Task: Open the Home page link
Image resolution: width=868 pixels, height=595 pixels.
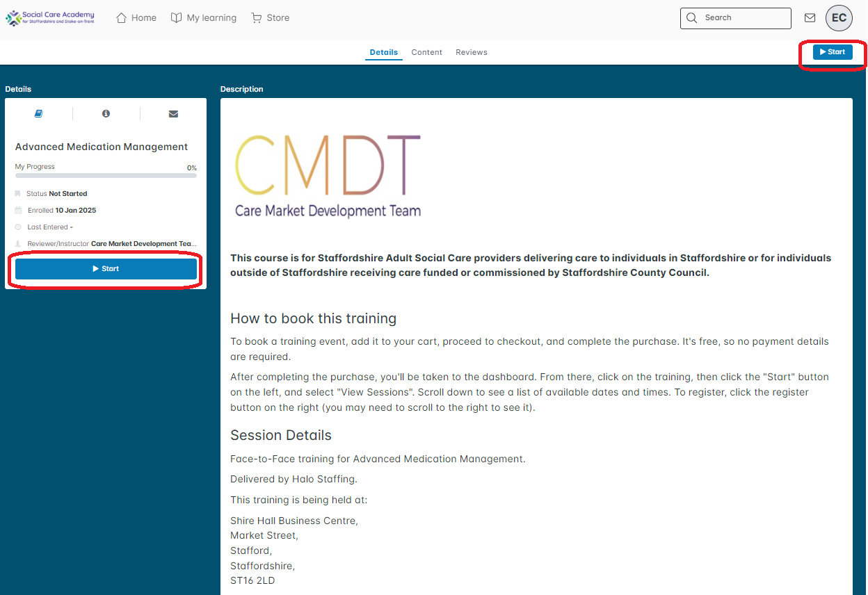Action: pos(136,18)
